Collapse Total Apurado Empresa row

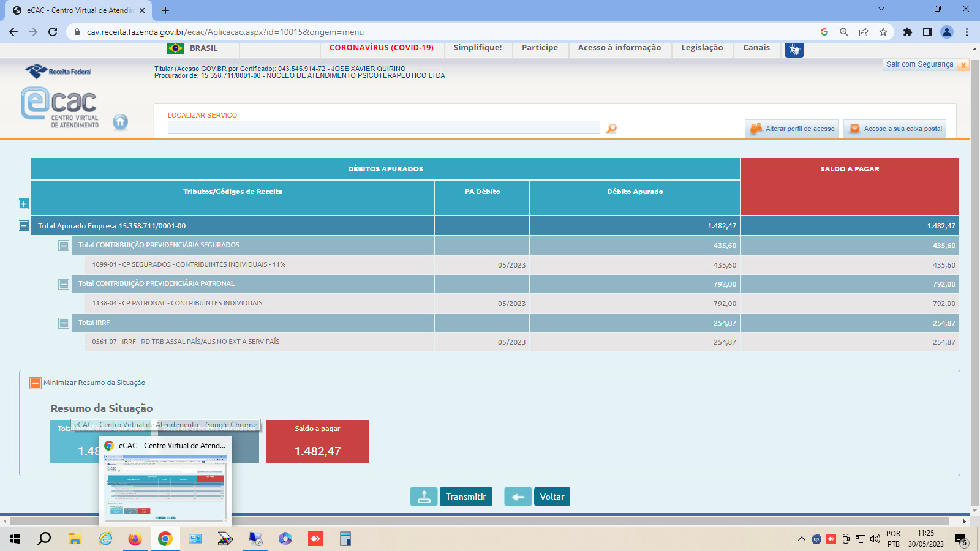pos(24,226)
